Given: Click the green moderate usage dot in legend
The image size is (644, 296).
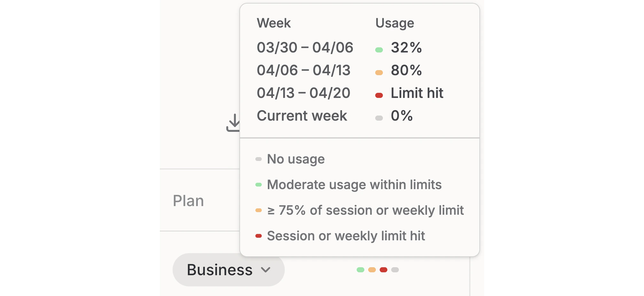Looking at the screenshot, I should [259, 185].
